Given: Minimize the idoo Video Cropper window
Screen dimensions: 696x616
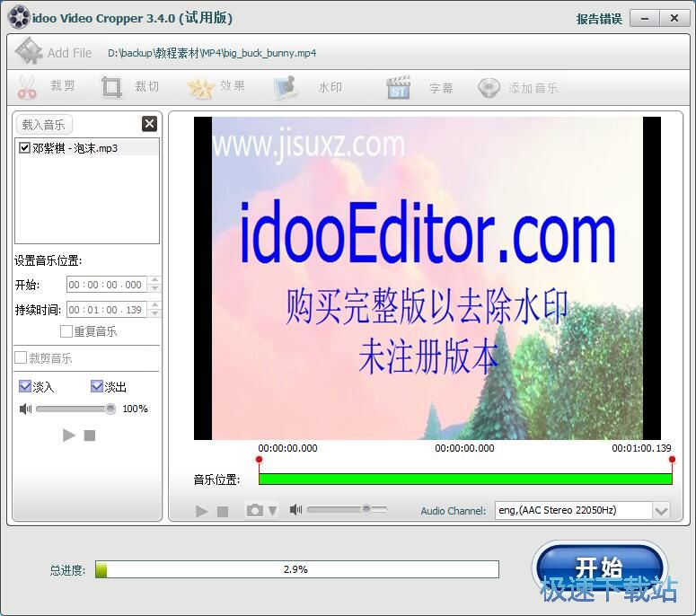Looking at the screenshot, I should pos(645,18).
